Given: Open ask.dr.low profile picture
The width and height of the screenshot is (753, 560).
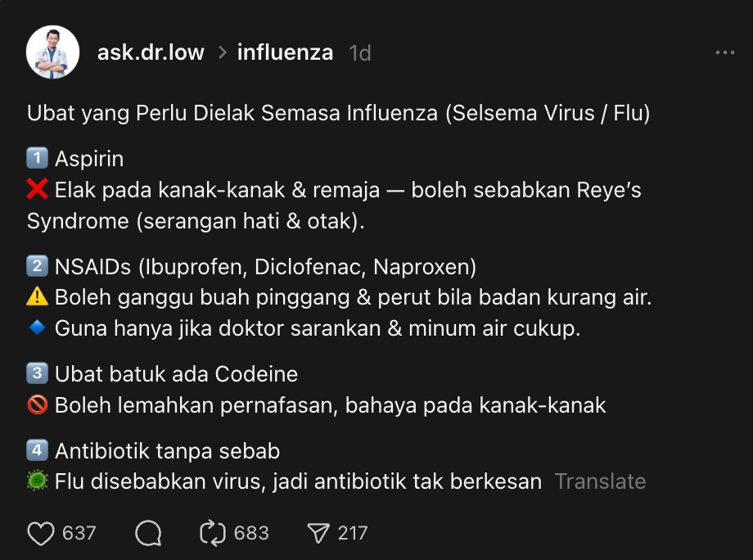Looking at the screenshot, I should [53, 52].
